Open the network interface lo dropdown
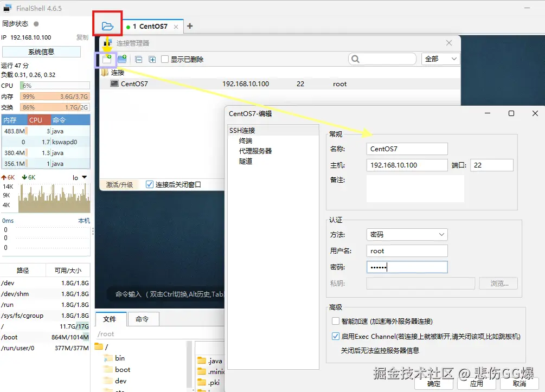 (84, 178)
